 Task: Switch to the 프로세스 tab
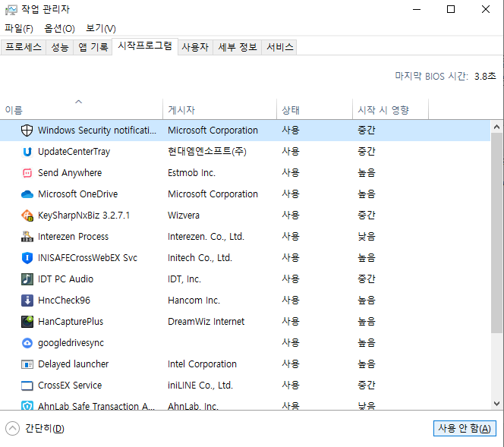23,47
